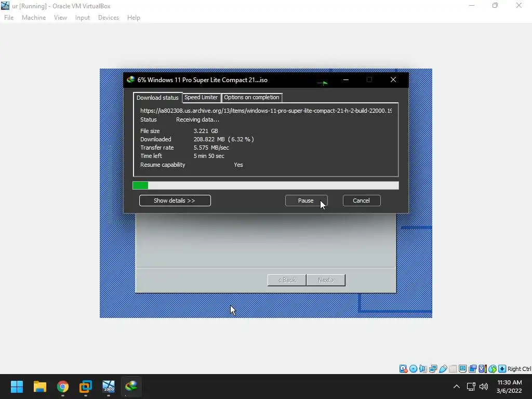Click the Next button in setup wizard

pos(326,280)
